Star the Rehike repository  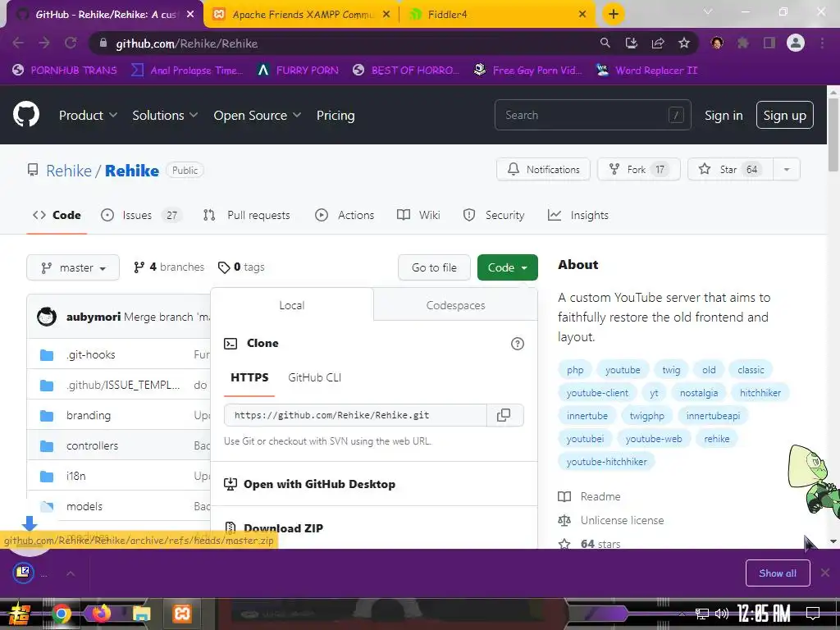click(730, 169)
